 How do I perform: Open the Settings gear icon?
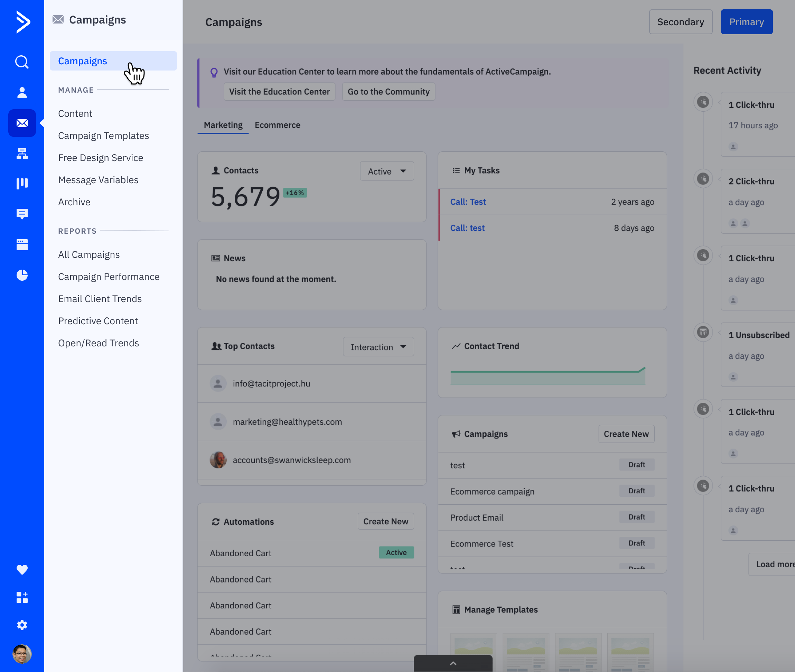22,625
